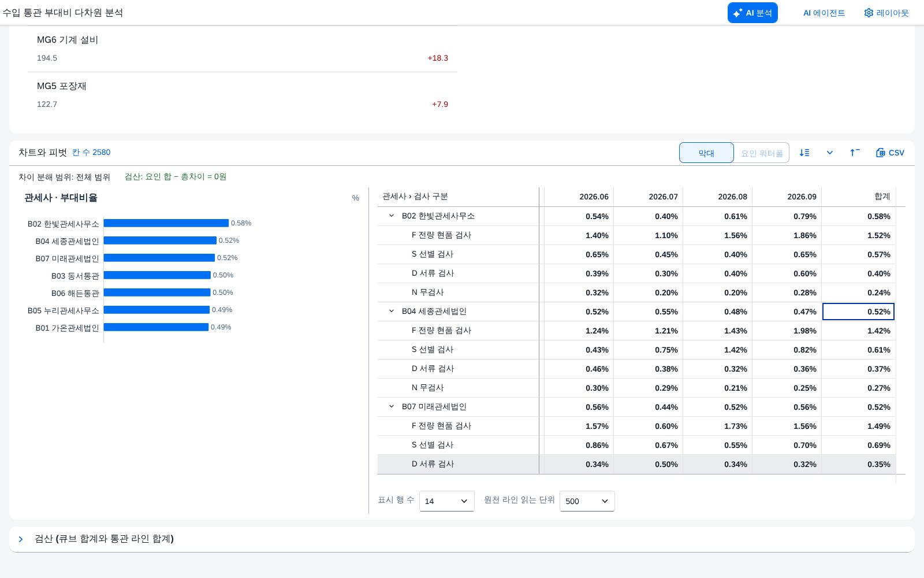The image size is (924, 578).
Task: Click the MG6 기계 설비 list item
Action: pyautogui.click(x=243, y=49)
